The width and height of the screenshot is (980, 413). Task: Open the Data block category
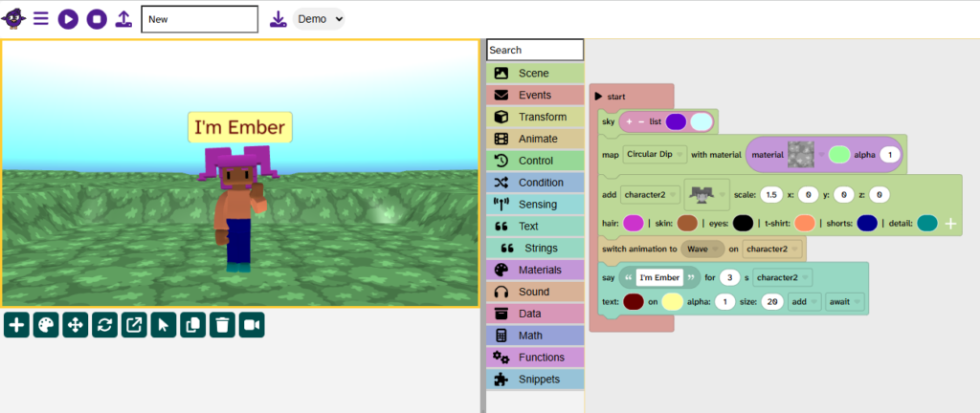click(535, 314)
